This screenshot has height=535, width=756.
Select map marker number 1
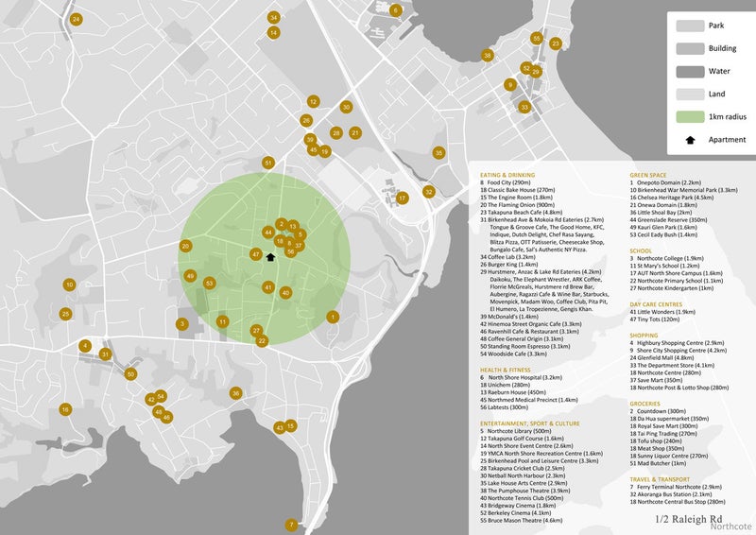332,317
